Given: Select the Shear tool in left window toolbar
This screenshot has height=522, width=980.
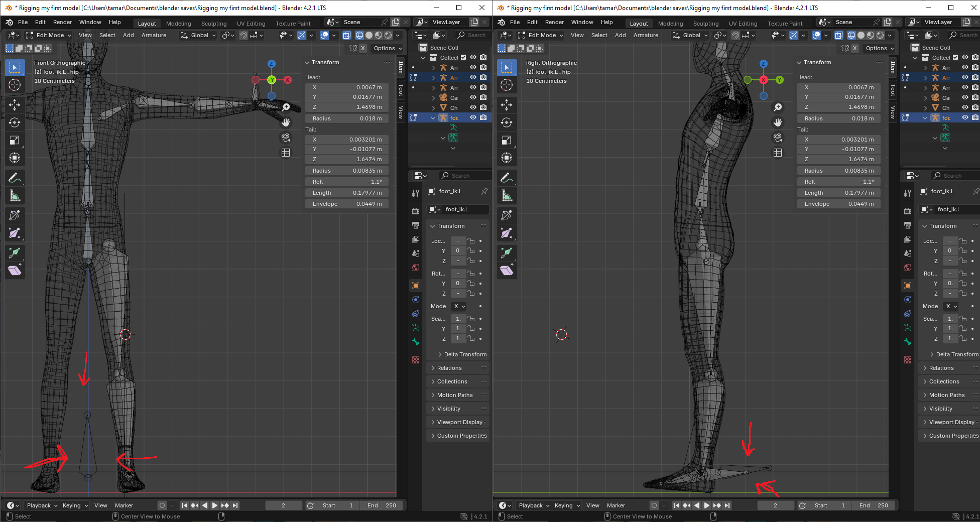Looking at the screenshot, I should (15, 271).
